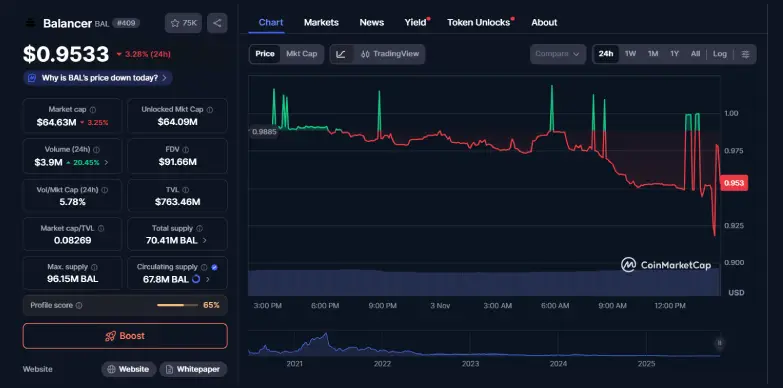The image size is (783, 388).
Task: Click the $91.66M FDV value
Action: 177,162
